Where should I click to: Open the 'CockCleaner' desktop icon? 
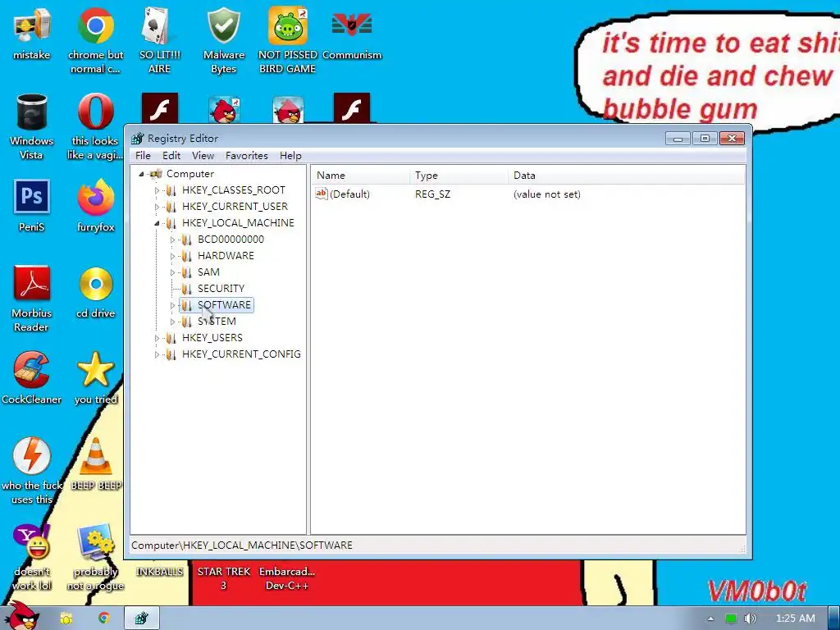tap(32, 378)
